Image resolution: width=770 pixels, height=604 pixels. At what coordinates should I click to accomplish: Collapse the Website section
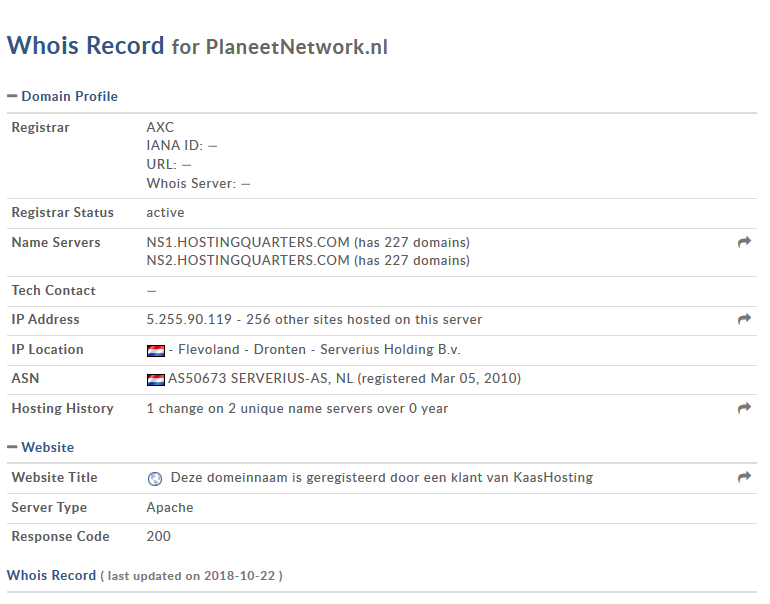12,447
